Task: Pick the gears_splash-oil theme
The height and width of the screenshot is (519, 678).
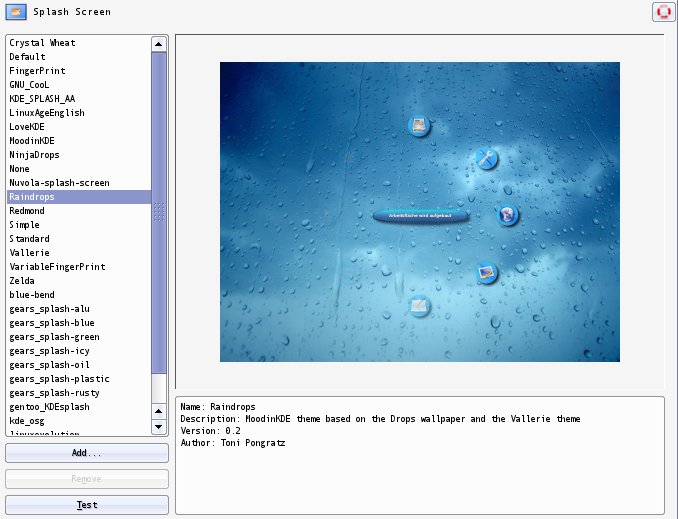Action: point(79,365)
